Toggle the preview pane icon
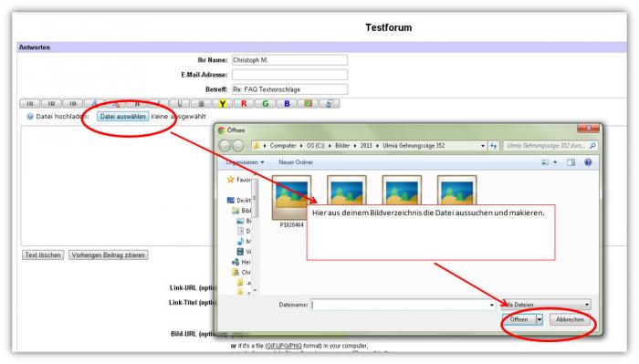The image size is (639, 364). [571, 162]
